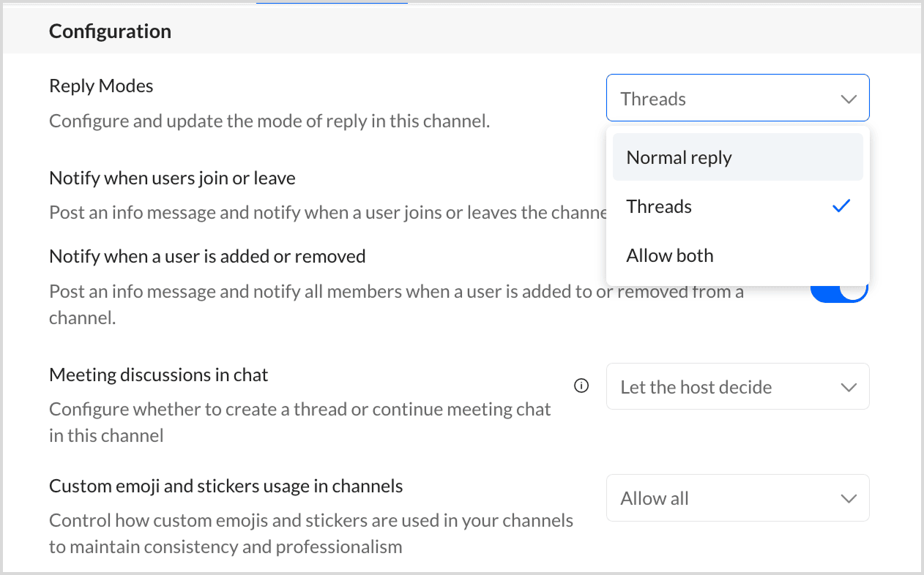Image resolution: width=924 pixels, height=575 pixels.
Task: Click the info icon beside Meeting discussions
Action: tap(581, 386)
